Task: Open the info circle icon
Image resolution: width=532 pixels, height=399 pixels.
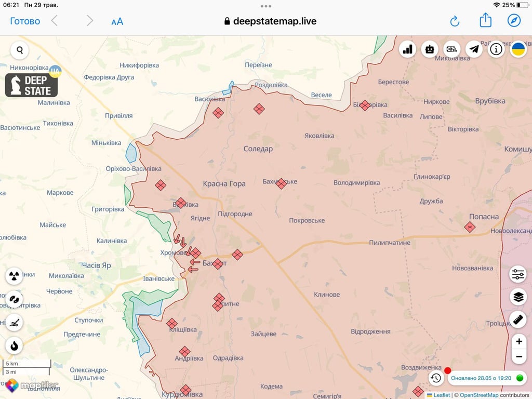Action: [x=496, y=49]
